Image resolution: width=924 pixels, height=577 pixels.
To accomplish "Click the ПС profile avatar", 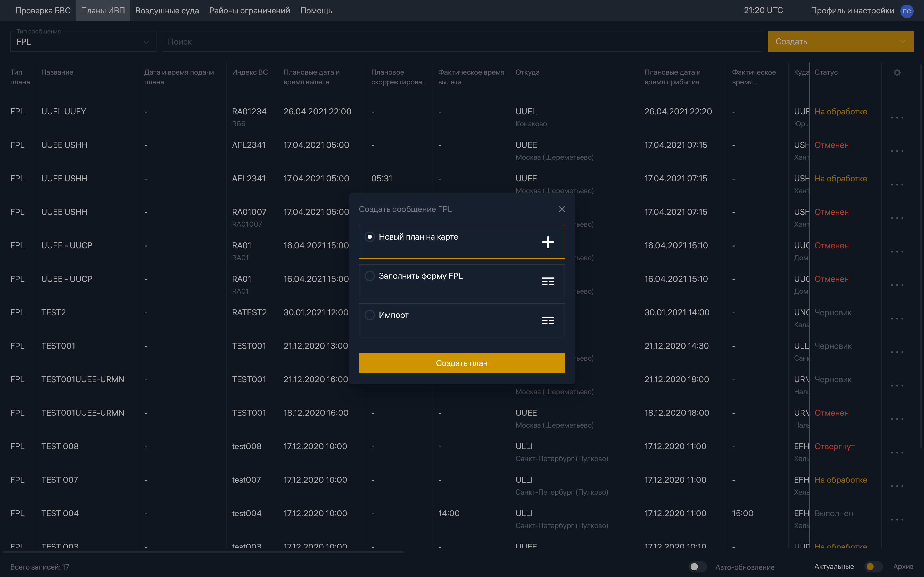I will click(x=906, y=11).
